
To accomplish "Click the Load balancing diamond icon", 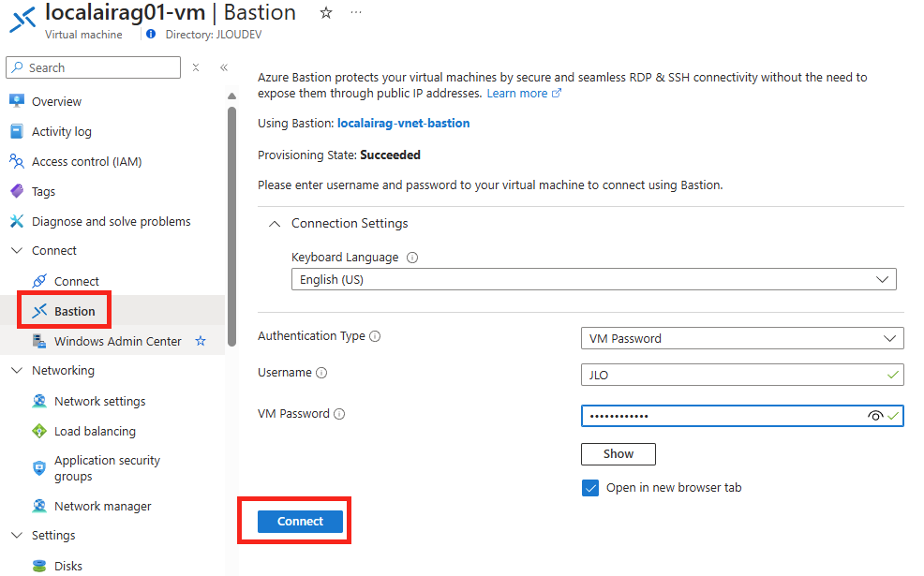I will [x=39, y=431].
